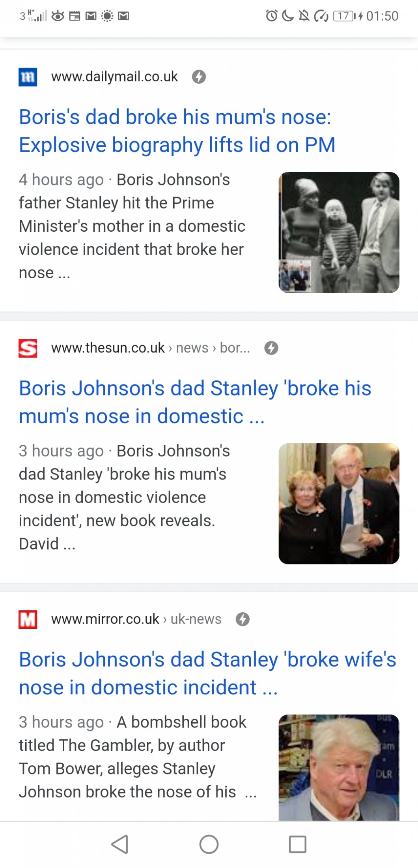The width and height of the screenshot is (418, 868).
Task: Tap The Sun red favicon icon
Action: (28, 348)
